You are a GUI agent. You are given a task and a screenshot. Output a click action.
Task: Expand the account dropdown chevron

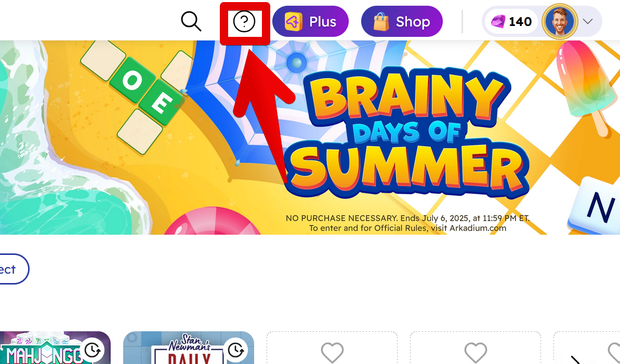tap(588, 21)
